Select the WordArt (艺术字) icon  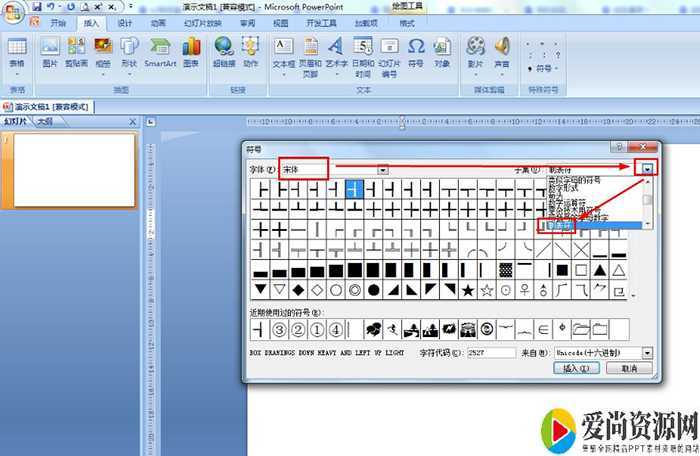[x=336, y=50]
